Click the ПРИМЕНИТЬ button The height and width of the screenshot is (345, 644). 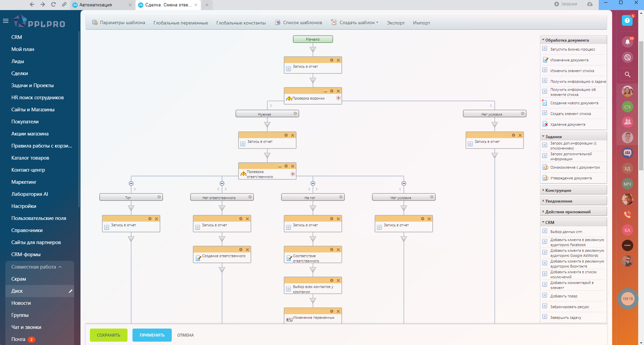coord(152,335)
